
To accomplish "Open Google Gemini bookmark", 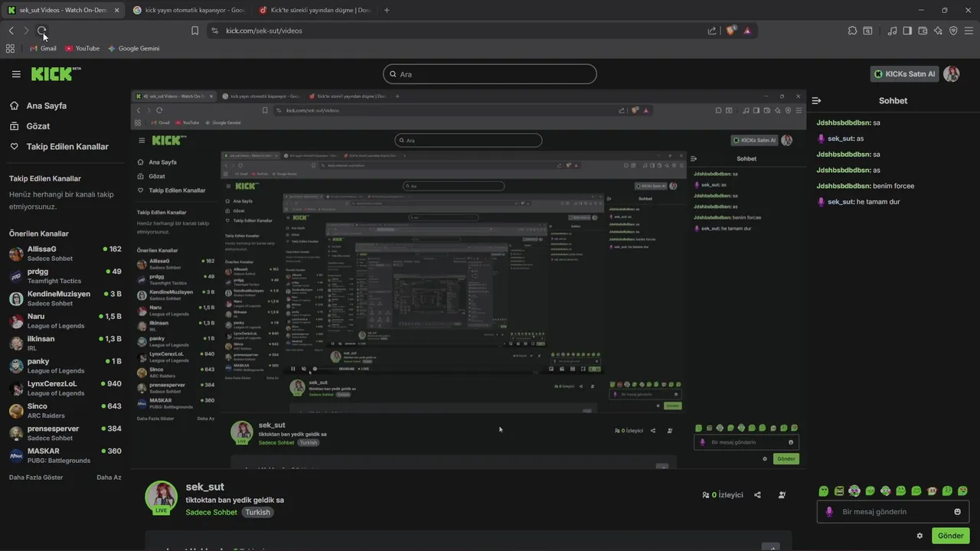I will [x=134, y=48].
